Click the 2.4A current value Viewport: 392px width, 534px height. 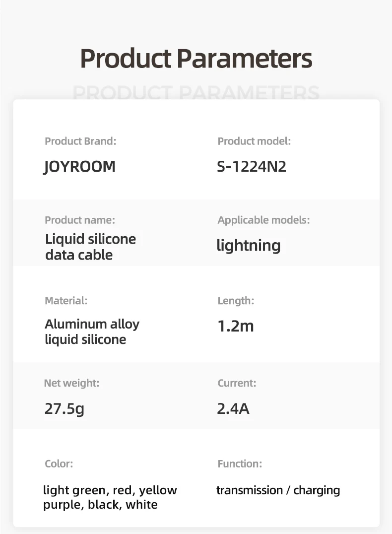point(233,408)
